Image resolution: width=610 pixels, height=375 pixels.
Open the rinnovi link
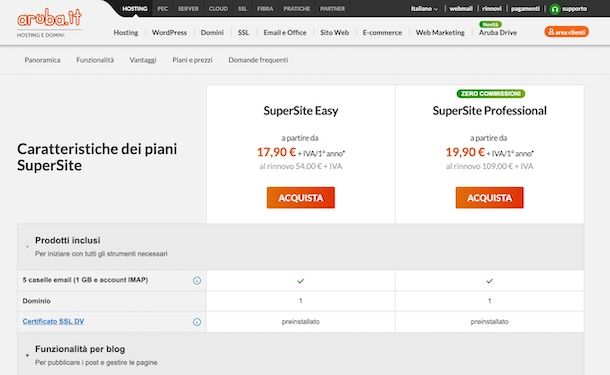(x=492, y=9)
